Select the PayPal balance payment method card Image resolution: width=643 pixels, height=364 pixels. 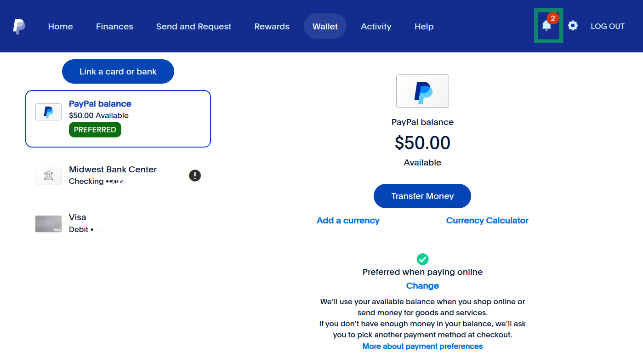click(118, 119)
